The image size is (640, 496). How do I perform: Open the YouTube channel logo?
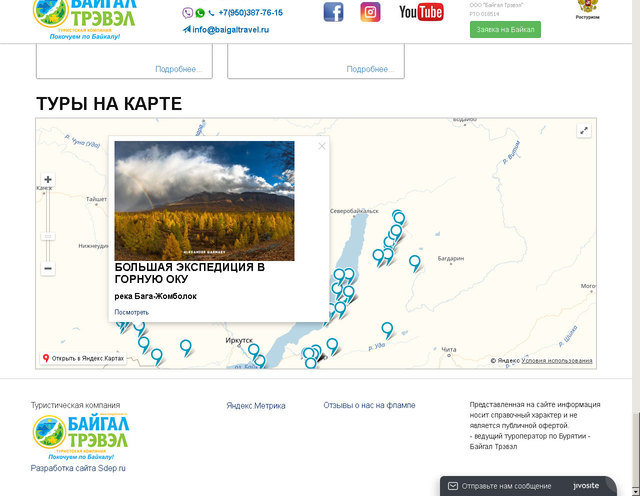click(421, 12)
